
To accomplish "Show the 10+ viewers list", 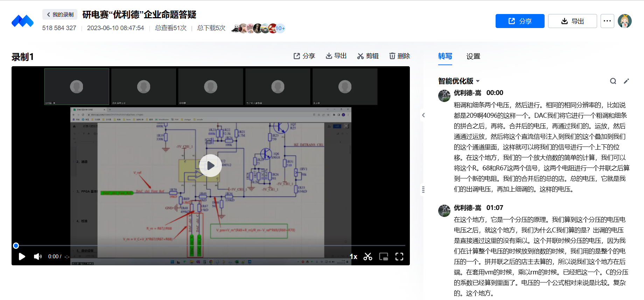I will pos(280,28).
